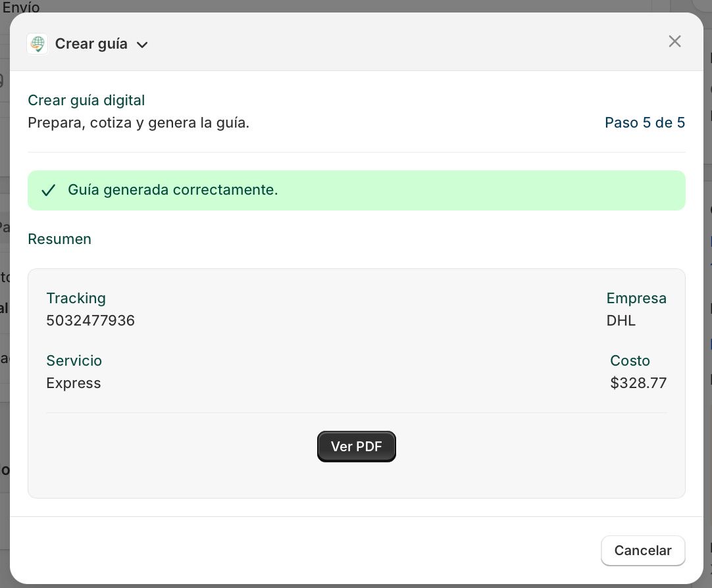Click the Servicio label
This screenshot has width=712, height=588.
point(74,360)
